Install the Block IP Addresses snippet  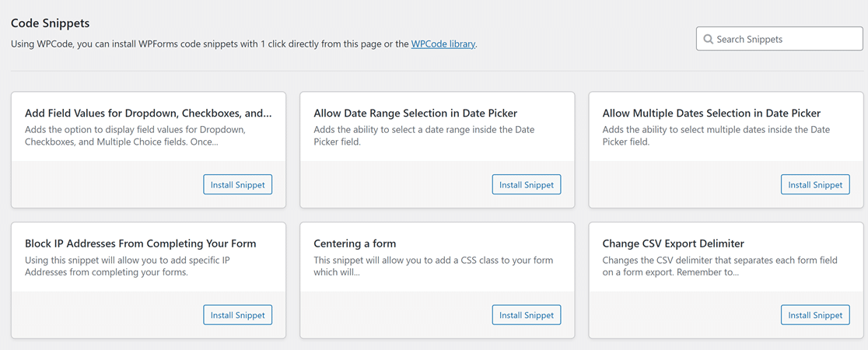pyautogui.click(x=237, y=315)
